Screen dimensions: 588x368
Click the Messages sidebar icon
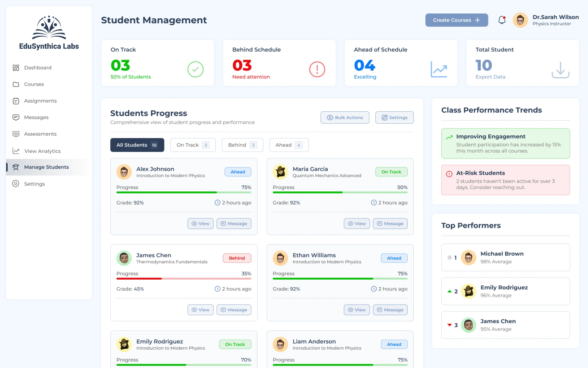(x=16, y=117)
